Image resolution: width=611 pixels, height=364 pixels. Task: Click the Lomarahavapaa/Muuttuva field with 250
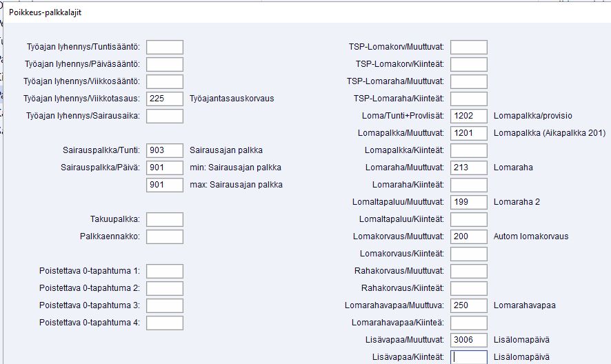pyautogui.click(x=469, y=305)
